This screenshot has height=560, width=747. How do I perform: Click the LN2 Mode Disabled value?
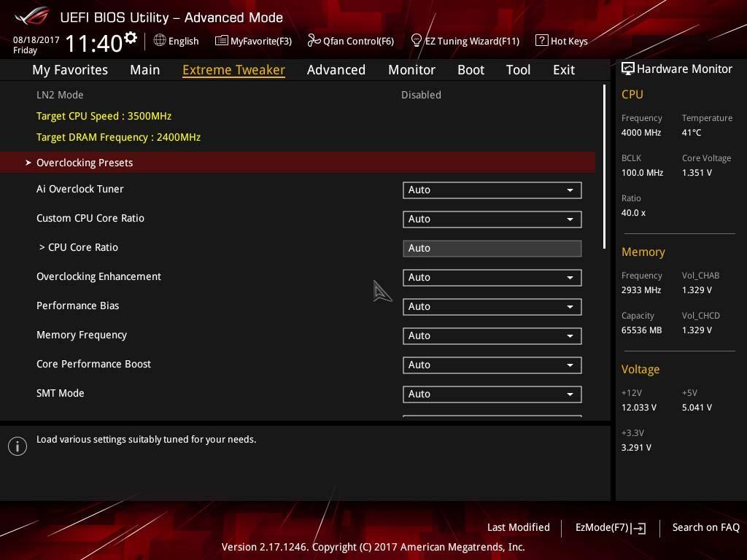click(421, 95)
